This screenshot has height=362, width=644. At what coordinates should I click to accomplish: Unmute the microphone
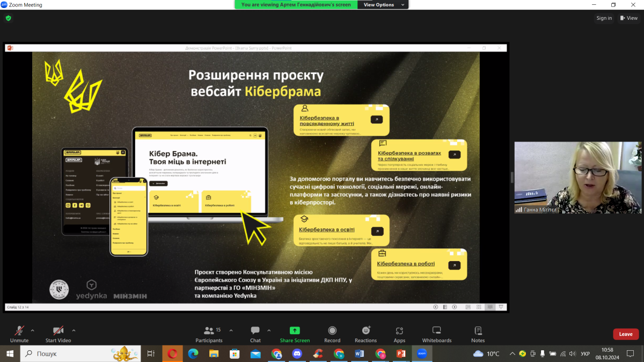point(19,334)
